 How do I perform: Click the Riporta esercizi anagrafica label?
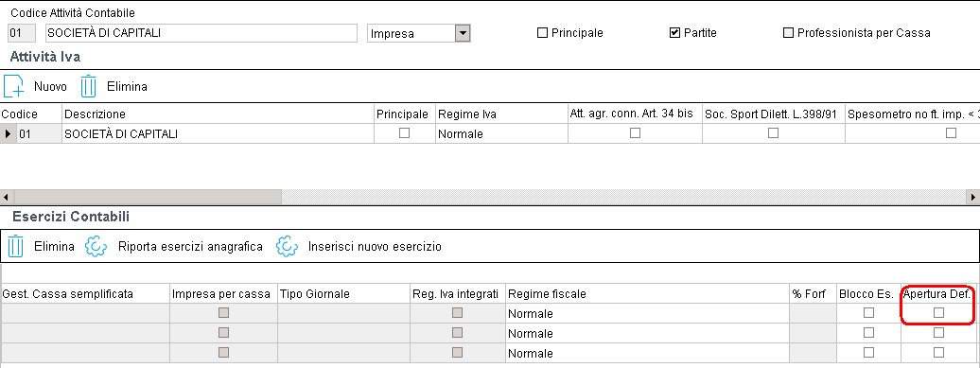[191, 247]
